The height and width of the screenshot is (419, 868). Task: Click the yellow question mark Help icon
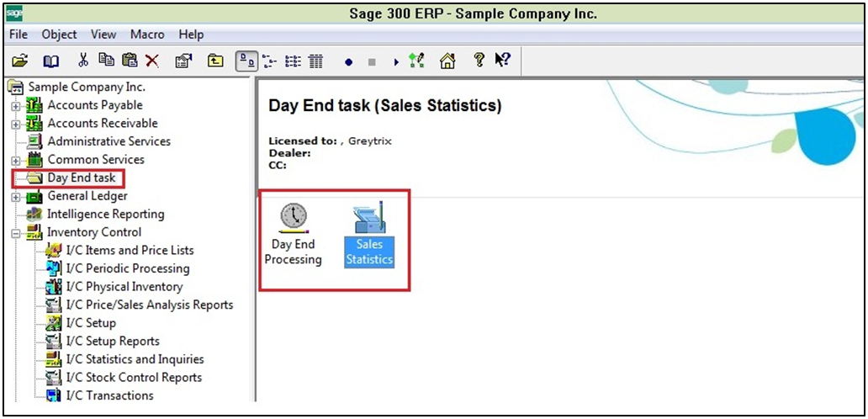point(479,60)
